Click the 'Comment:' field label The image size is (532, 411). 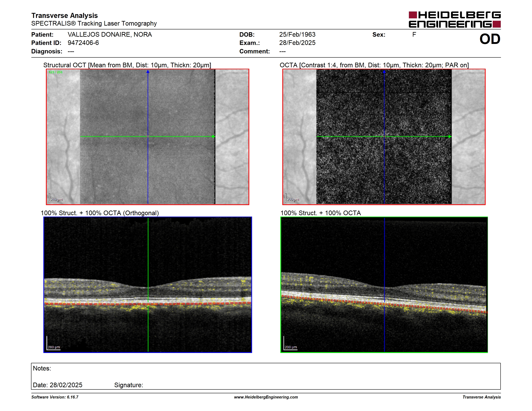coord(255,51)
